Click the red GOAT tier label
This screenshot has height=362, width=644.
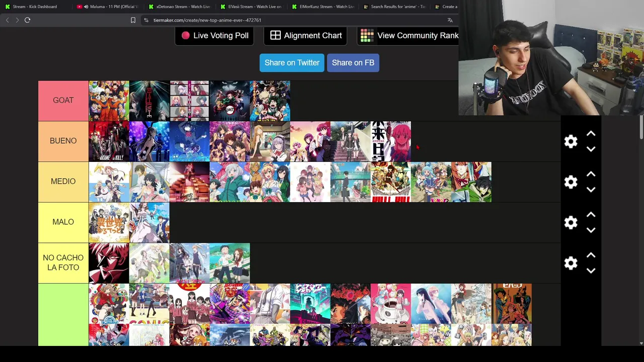63,101
